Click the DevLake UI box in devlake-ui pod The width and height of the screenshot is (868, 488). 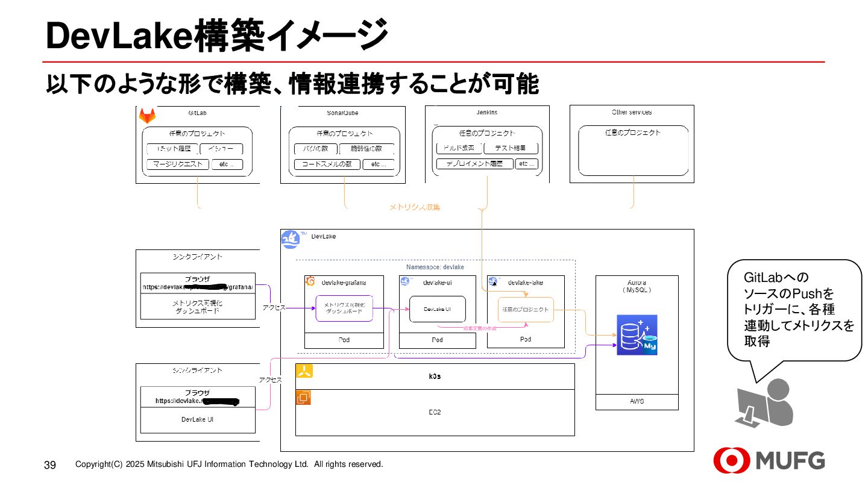[x=438, y=309]
